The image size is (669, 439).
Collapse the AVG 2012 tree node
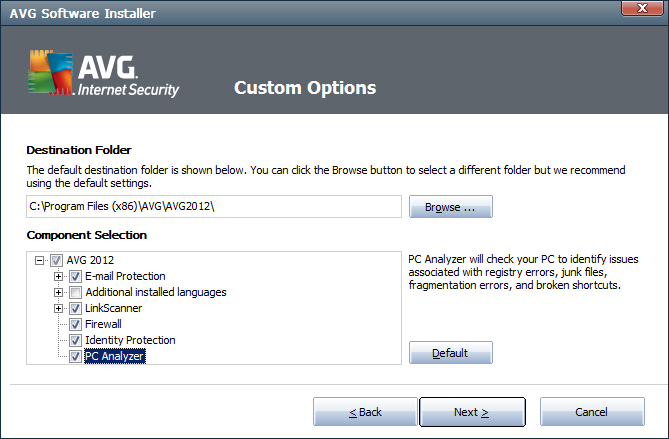click(x=40, y=260)
